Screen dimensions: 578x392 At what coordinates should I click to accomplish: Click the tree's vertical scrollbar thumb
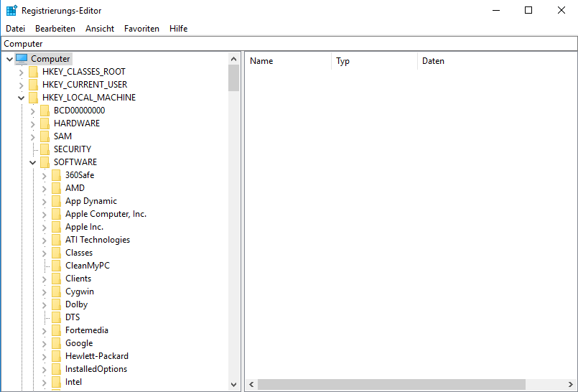pyautogui.click(x=233, y=78)
